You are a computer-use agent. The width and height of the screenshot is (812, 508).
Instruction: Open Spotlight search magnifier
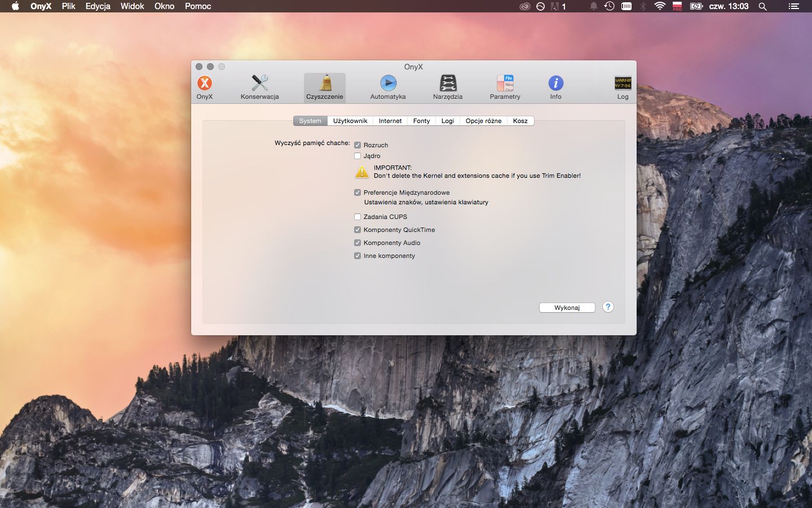coord(762,6)
